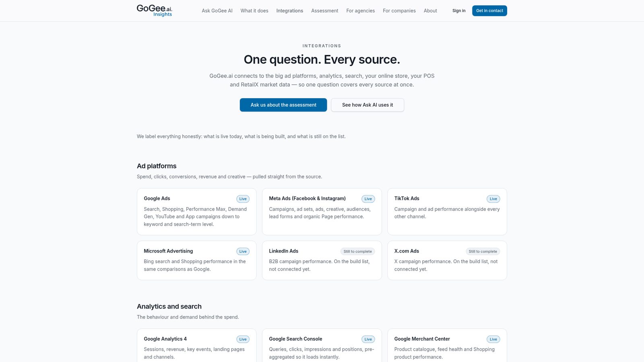Click the Get in contact button

tap(489, 11)
